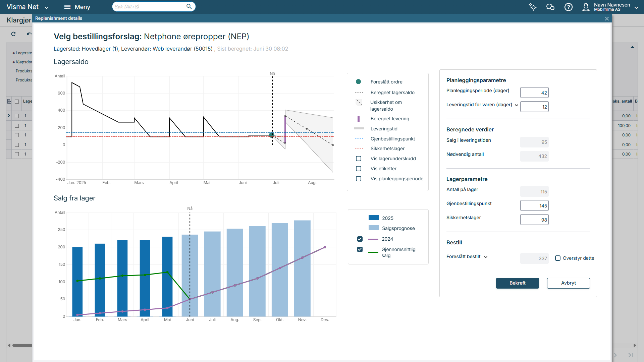Check the Overstyr dette box
The width and height of the screenshot is (644, 362).
tap(558, 258)
